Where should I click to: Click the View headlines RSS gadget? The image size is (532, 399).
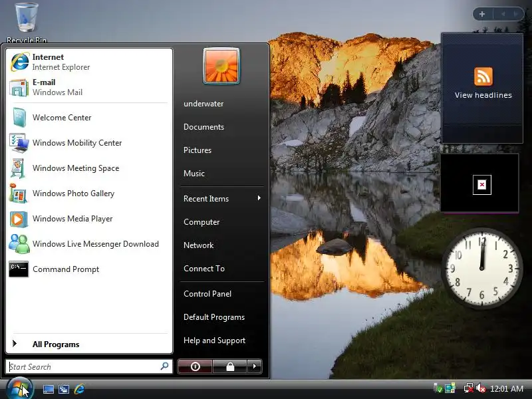482,88
